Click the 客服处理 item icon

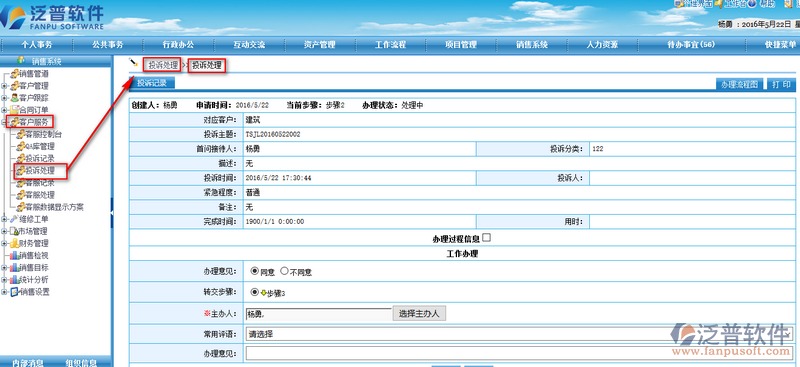pos(20,195)
